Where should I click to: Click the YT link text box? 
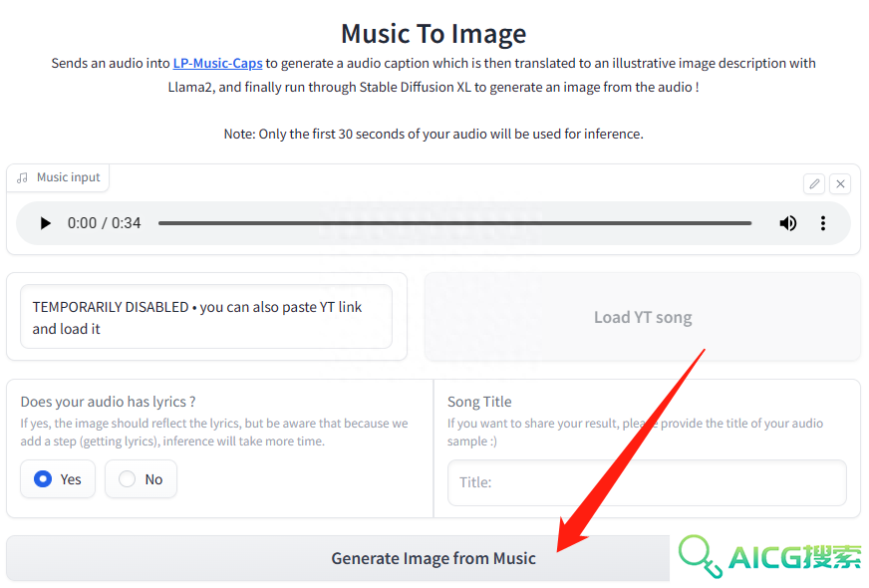point(206,317)
